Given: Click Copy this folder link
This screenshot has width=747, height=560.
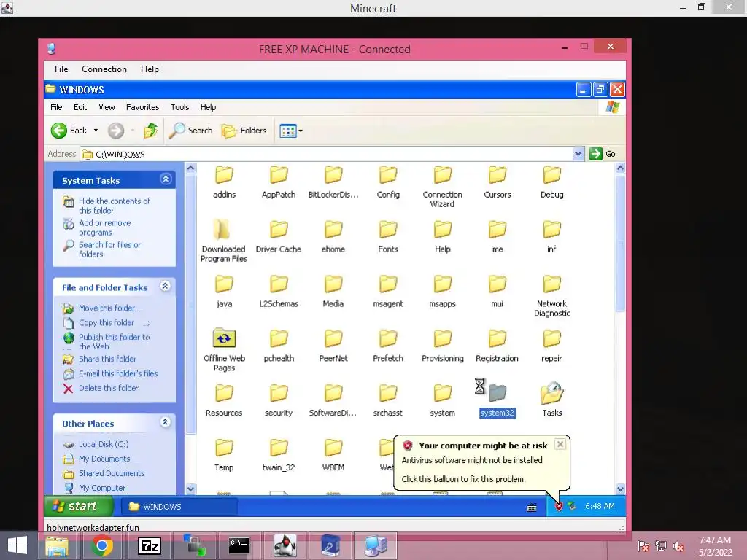Looking at the screenshot, I should coord(107,322).
